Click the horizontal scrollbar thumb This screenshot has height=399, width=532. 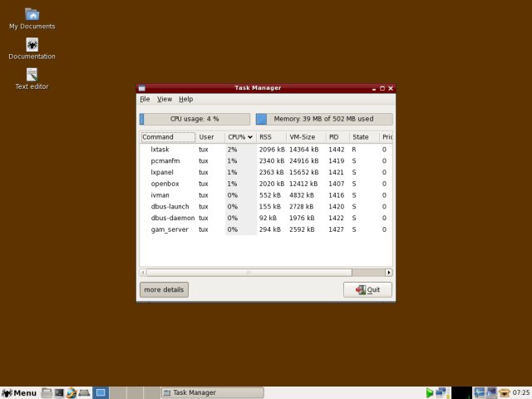click(249, 273)
